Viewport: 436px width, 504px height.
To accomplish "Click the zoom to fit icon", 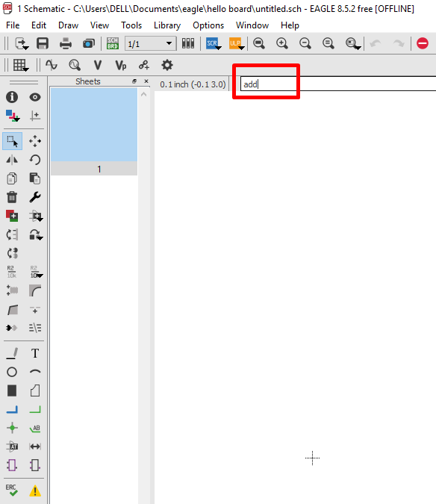I will [258, 43].
